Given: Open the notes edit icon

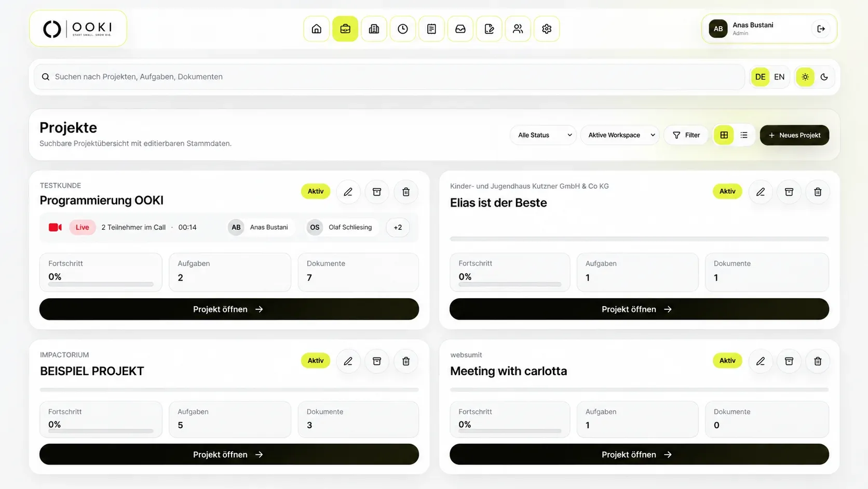Looking at the screenshot, I should coord(489,29).
